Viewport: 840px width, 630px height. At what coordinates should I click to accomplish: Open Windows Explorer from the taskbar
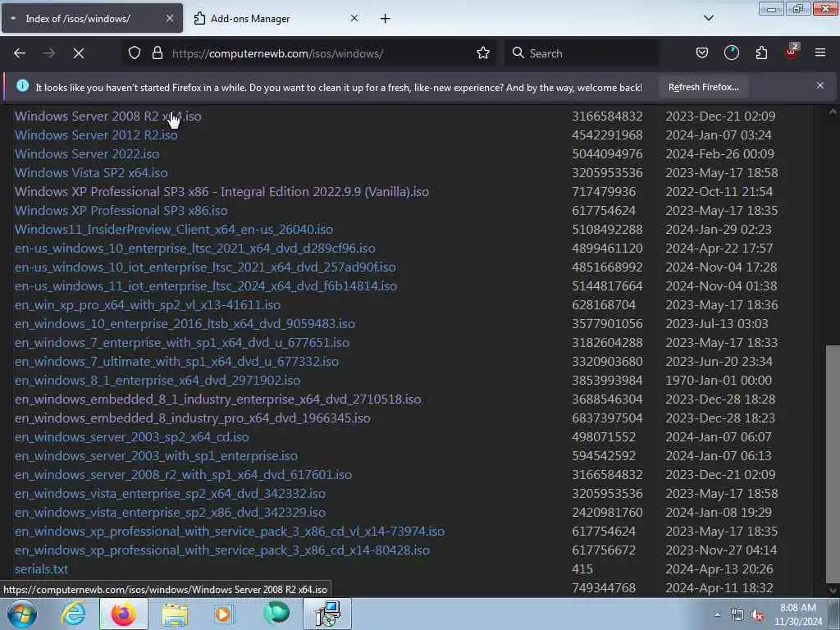click(175, 614)
